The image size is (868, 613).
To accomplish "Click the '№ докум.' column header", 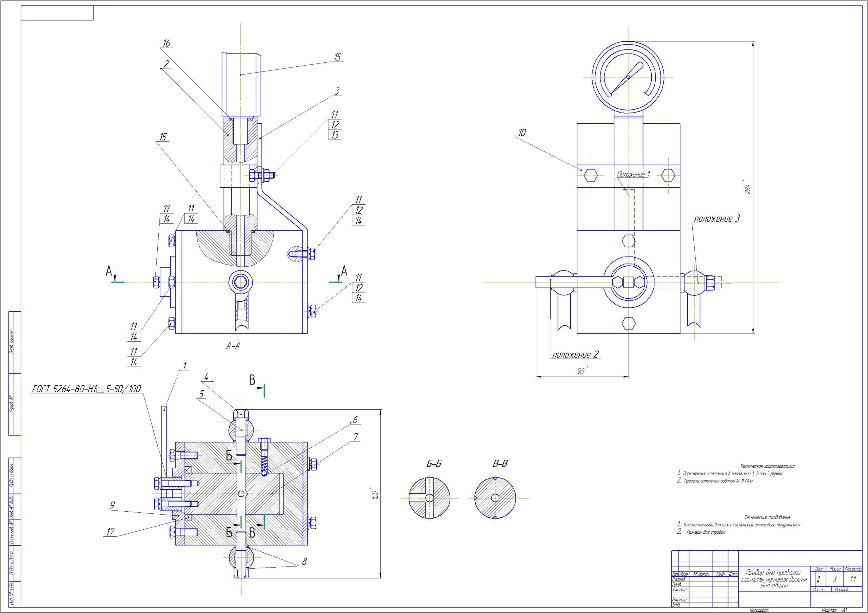I will tap(701, 574).
